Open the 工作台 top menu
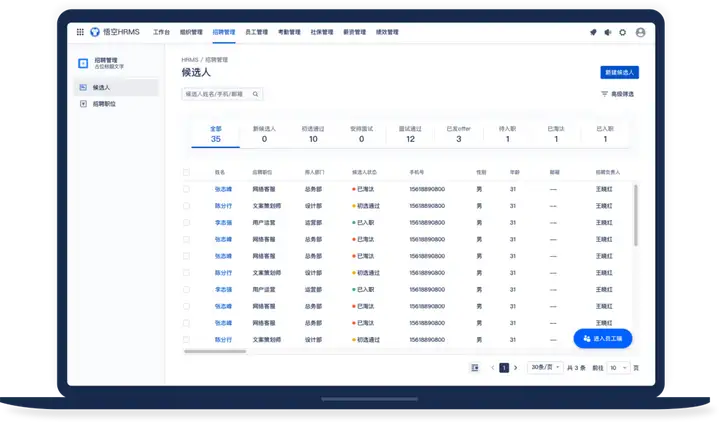Image resolution: width=720 pixels, height=423 pixels. click(161, 32)
